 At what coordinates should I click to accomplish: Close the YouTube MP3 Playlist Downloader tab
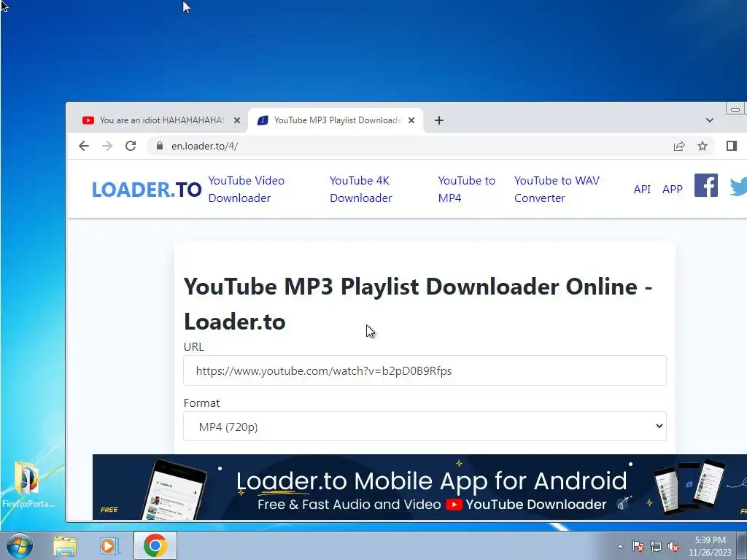click(411, 120)
